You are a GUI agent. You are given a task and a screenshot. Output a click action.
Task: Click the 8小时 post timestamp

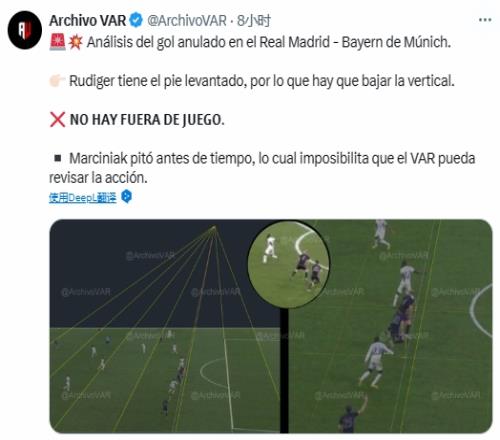[254, 21]
